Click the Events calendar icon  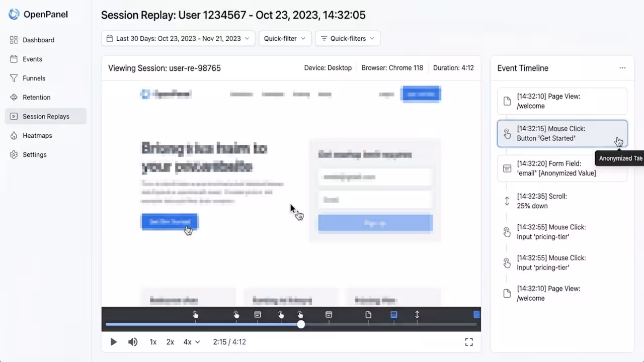coord(14,59)
